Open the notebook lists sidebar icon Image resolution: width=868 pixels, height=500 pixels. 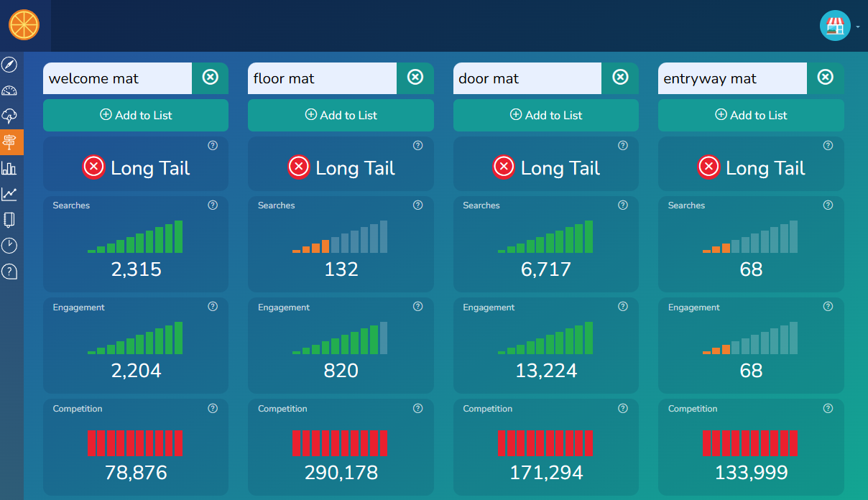pyautogui.click(x=9, y=220)
